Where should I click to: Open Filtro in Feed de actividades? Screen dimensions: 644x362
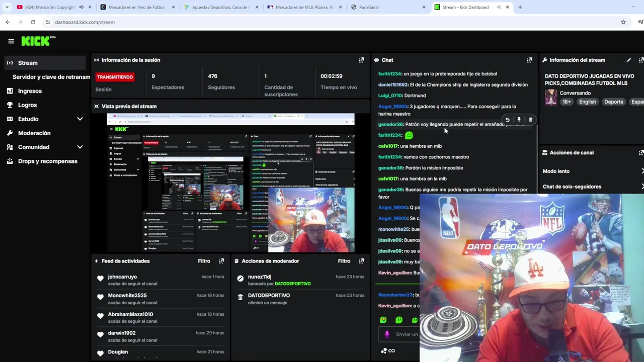[204, 261]
